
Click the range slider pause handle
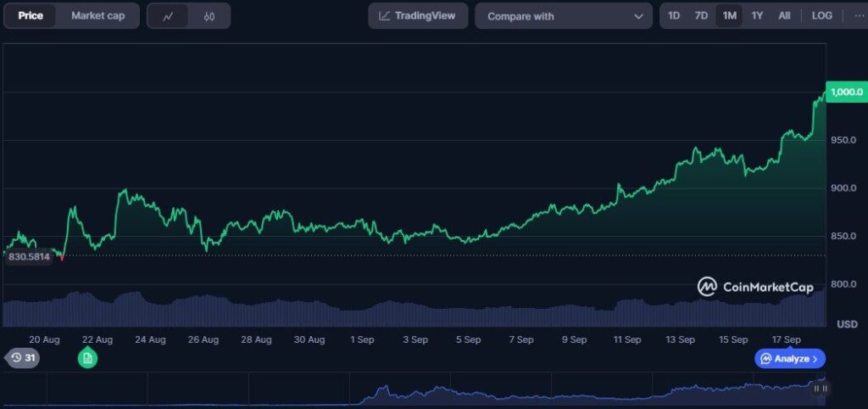coord(820,389)
